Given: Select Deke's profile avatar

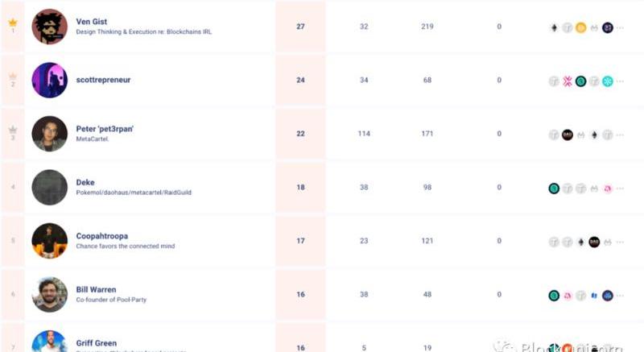Looking at the screenshot, I should (49, 188).
